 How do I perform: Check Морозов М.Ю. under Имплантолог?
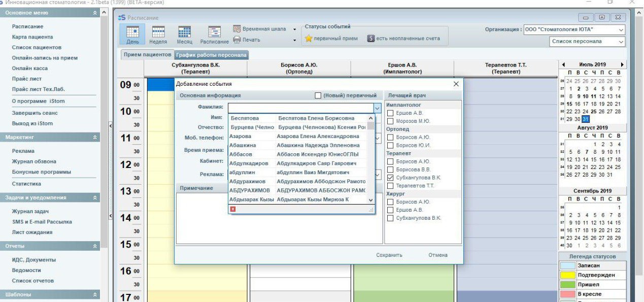point(390,121)
